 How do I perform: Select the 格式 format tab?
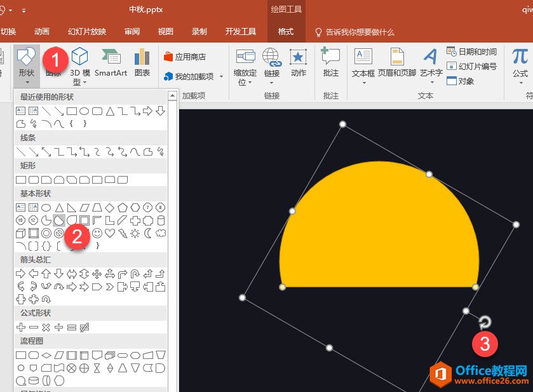pyautogui.click(x=285, y=32)
